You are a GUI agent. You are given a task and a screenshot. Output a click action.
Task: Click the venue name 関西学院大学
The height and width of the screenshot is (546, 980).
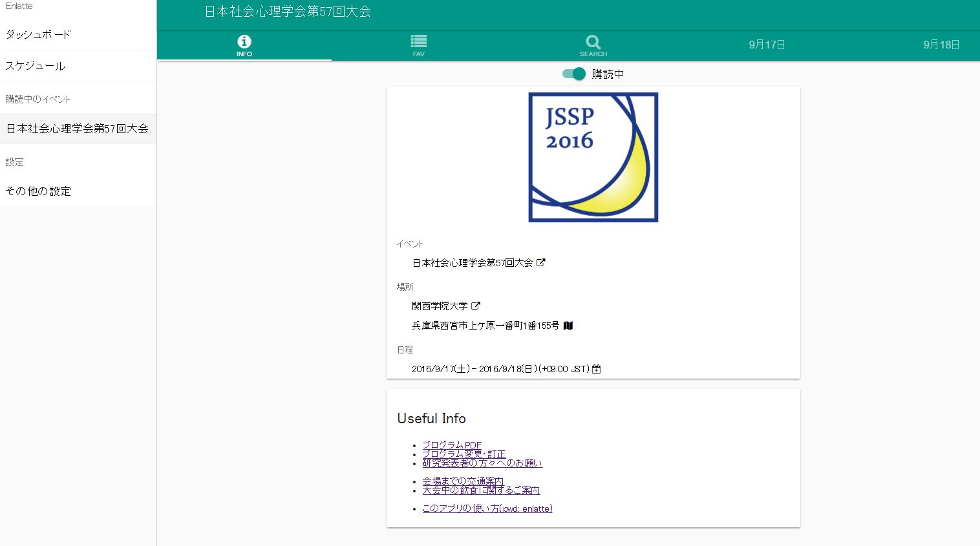pyautogui.click(x=440, y=306)
